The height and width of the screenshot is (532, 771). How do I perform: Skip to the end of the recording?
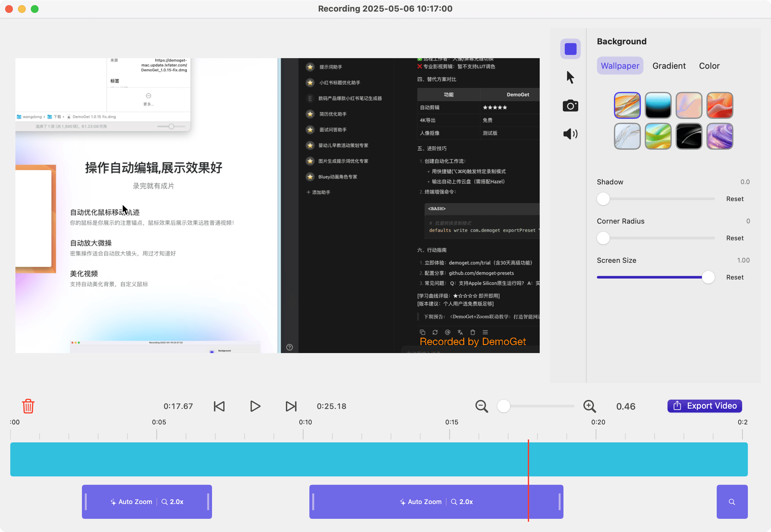click(291, 406)
